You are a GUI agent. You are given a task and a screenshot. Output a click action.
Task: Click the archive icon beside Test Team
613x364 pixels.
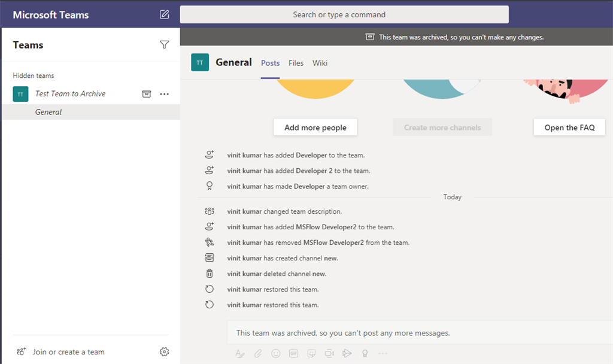[x=146, y=94]
